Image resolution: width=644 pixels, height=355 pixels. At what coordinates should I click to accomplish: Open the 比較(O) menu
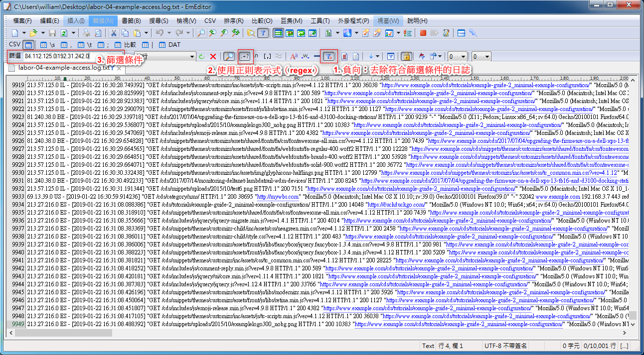click(x=262, y=21)
